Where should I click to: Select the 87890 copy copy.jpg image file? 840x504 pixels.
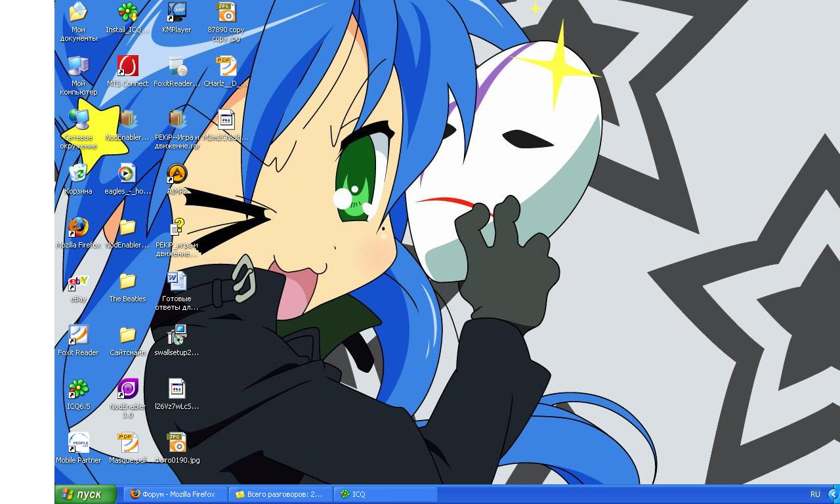226,12
